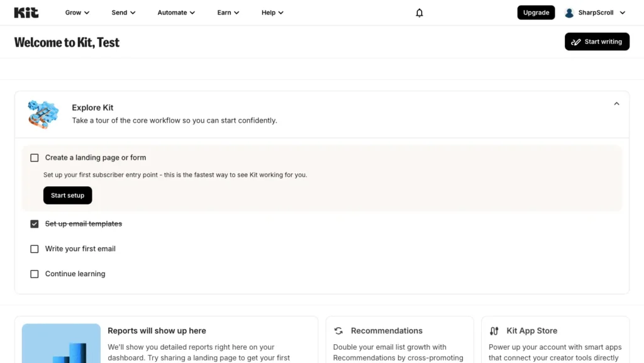Expand the Send chevron arrow
The width and height of the screenshot is (644, 363).
coord(133,13)
